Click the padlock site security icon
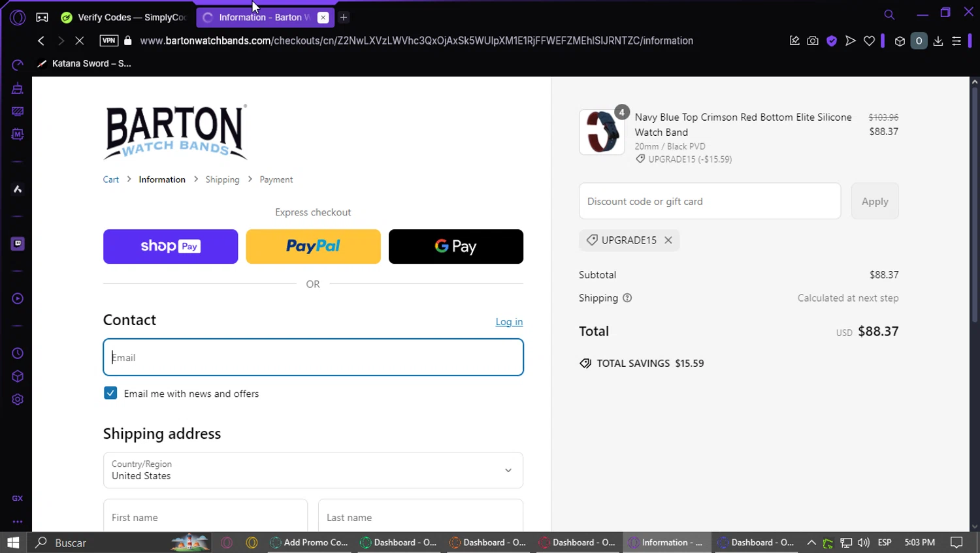Viewport: 980px width, 553px height. 128,40
